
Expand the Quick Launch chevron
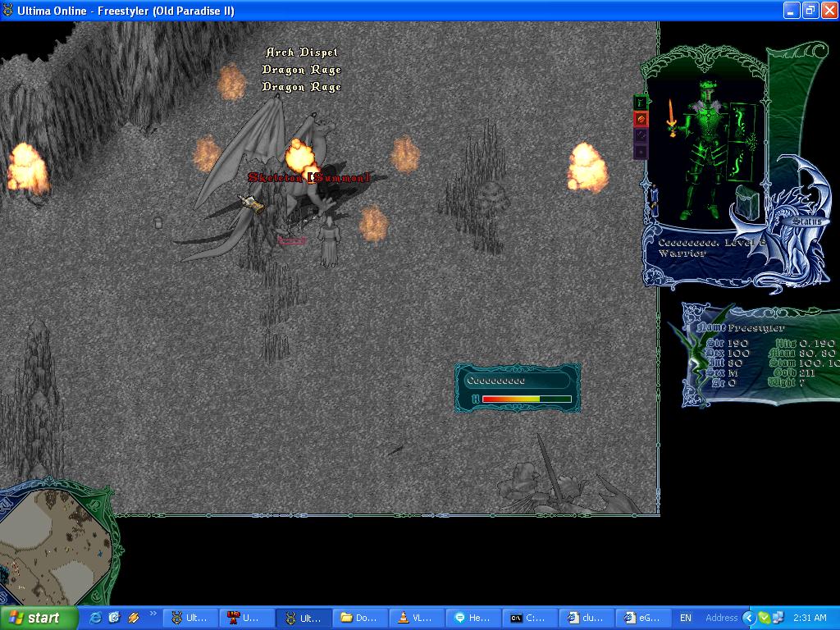[x=153, y=614]
